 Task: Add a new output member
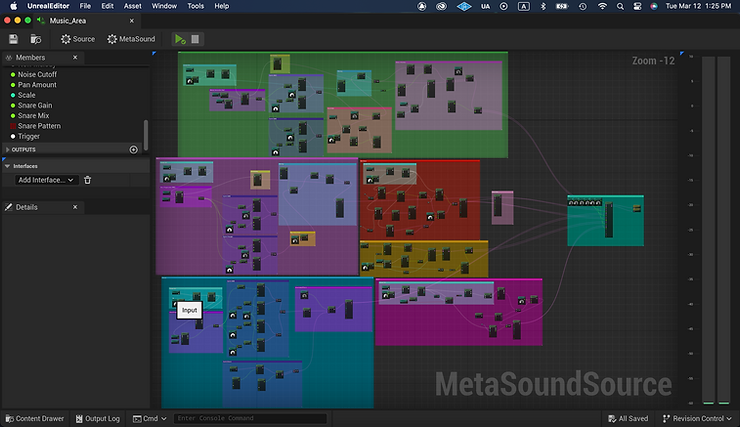coord(134,150)
